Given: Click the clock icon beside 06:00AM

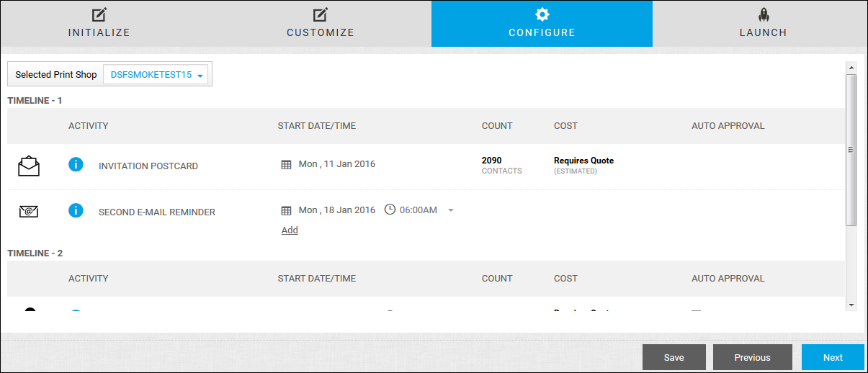Looking at the screenshot, I should [390, 210].
